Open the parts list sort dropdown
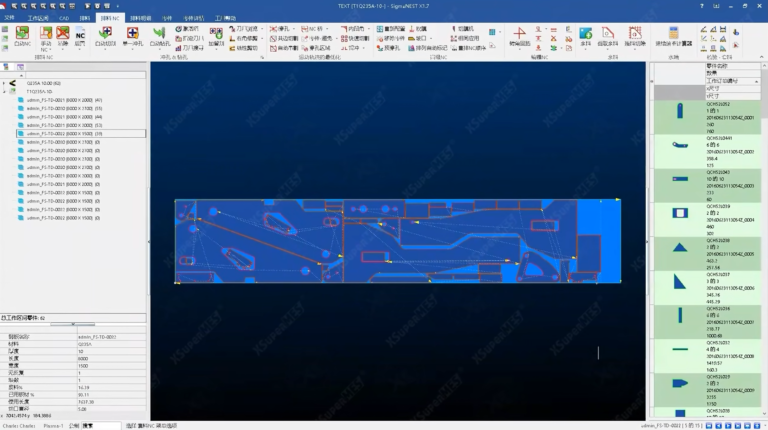The width and height of the screenshot is (768, 430). click(x=757, y=81)
